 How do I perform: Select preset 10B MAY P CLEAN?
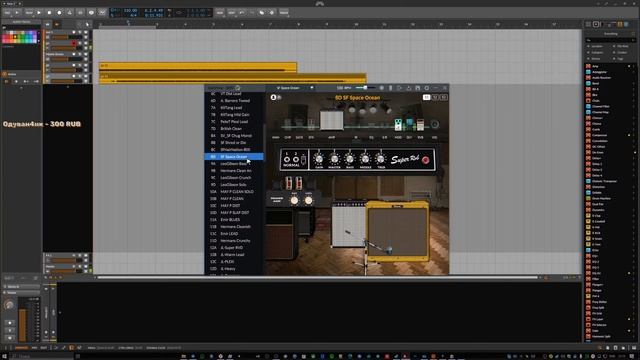tap(234, 199)
